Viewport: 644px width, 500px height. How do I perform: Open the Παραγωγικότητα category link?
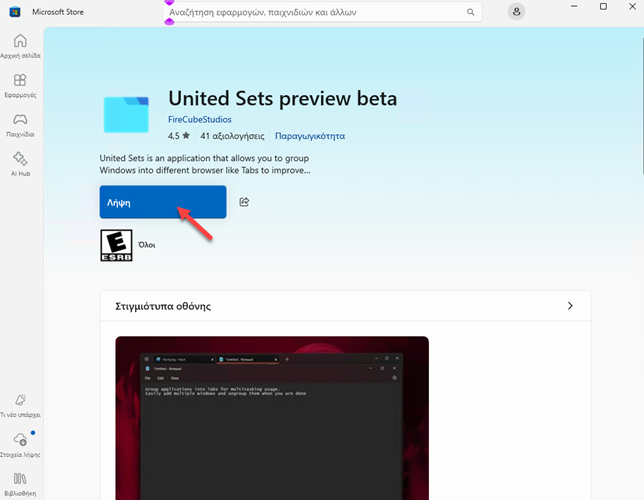[x=310, y=136]
